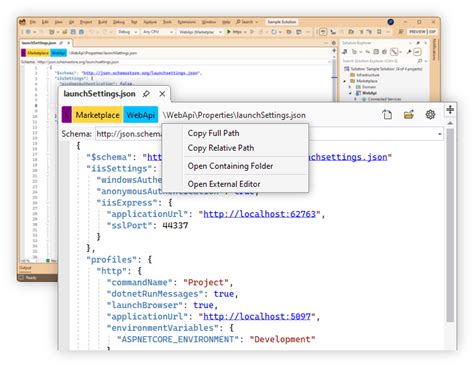
Task: Toggle the Solution Explorer panel pin
Action: pos(418,43)
